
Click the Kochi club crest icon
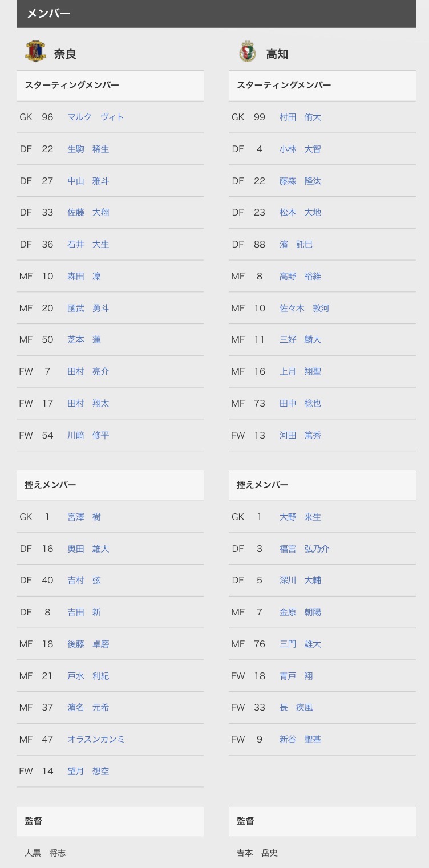tap(247, 52)
